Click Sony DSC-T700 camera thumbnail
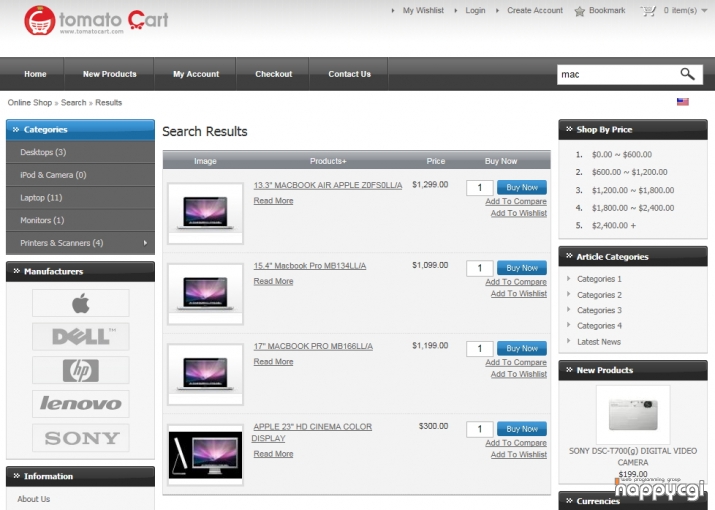This screenshot has height=510, width=715. click(x=633, y=414)
